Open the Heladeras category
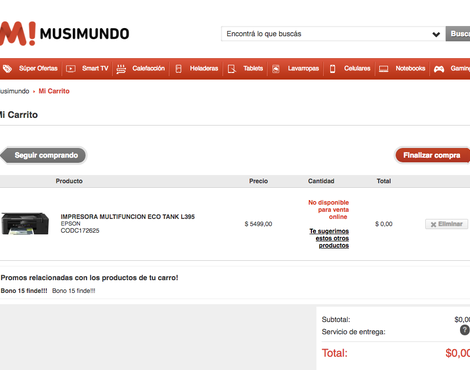 tap(204, 68)
